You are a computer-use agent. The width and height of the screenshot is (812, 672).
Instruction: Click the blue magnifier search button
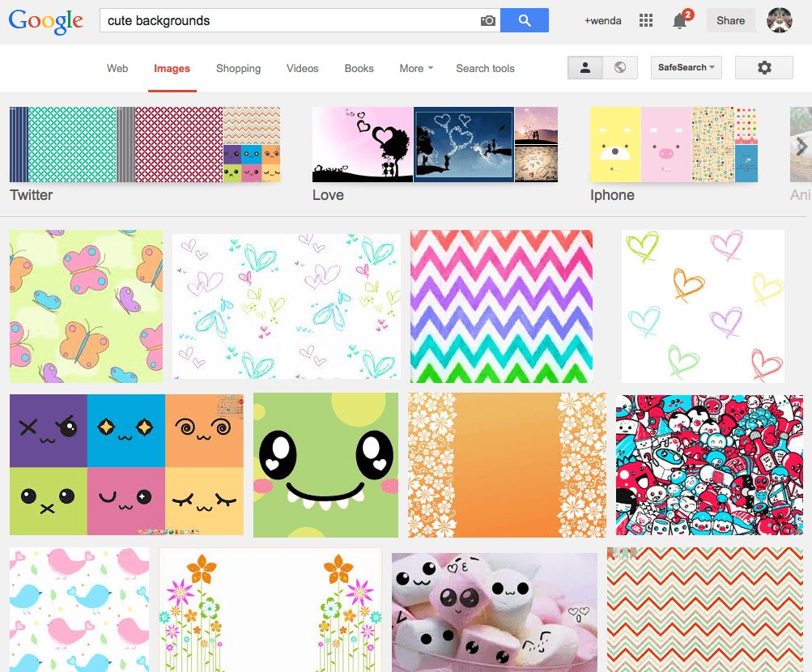point(524,20)
